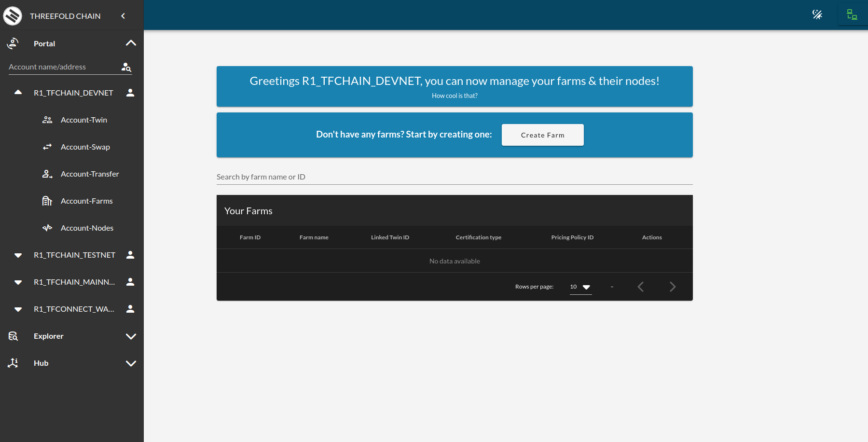Expand the Hub section
Image resolution: width=868 pixels, height=442 pixels.
point(131,363)
